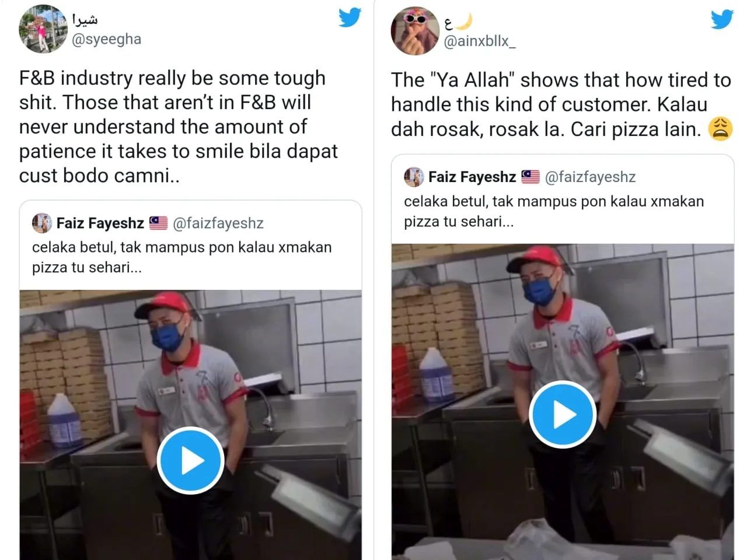
Task: Open @faizfayeshz handle in @syeegha's quoted tweet
Action: coord(218,223)
